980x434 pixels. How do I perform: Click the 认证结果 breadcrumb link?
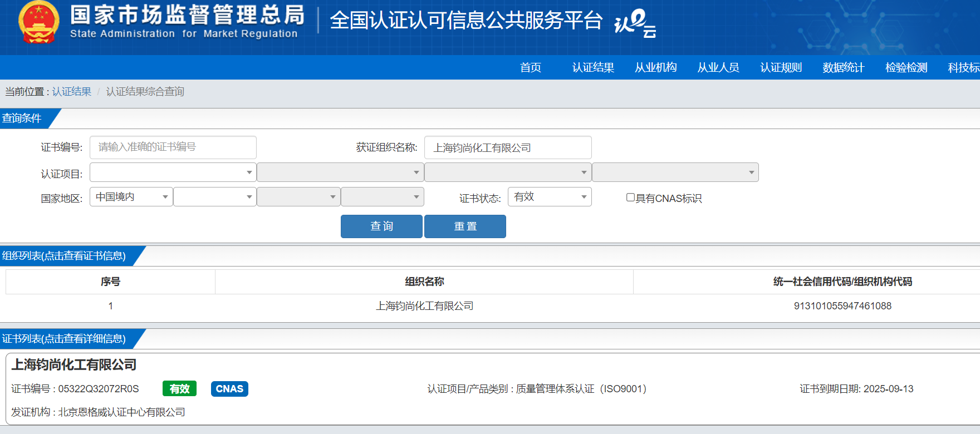[x=72, y=91]
